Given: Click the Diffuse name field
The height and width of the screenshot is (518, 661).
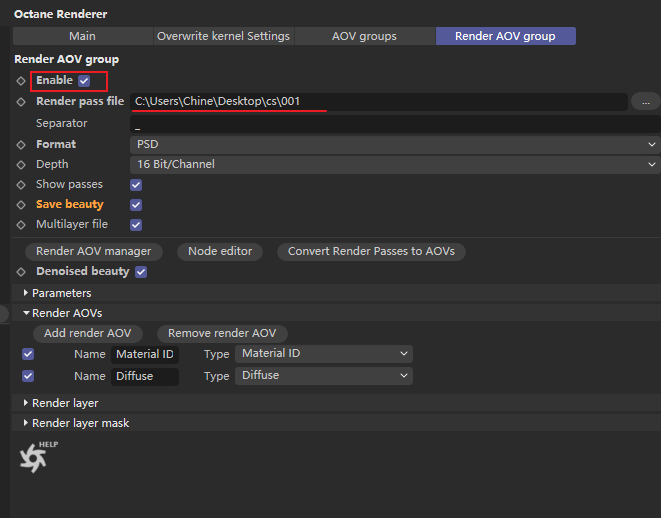Looking at the screenshot, I should [x=145, y=376].
